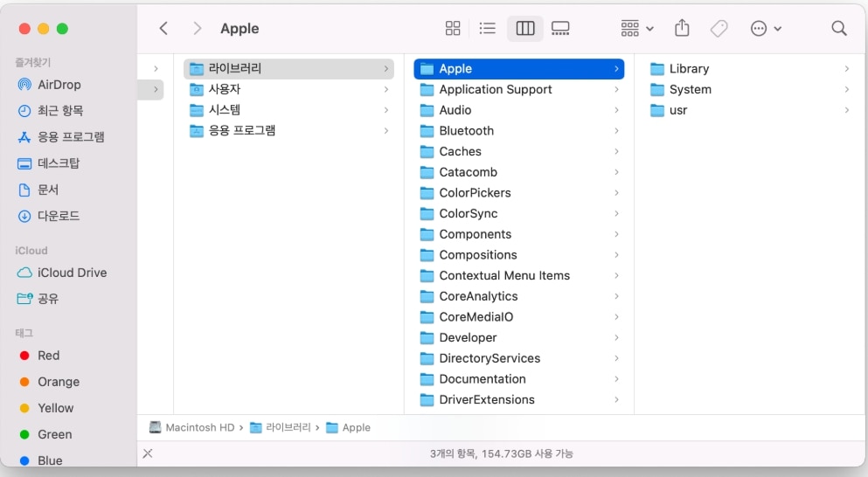868x477 pixels.
Task: Click Macintosh HD in the path bar
Action: [192, 428]
